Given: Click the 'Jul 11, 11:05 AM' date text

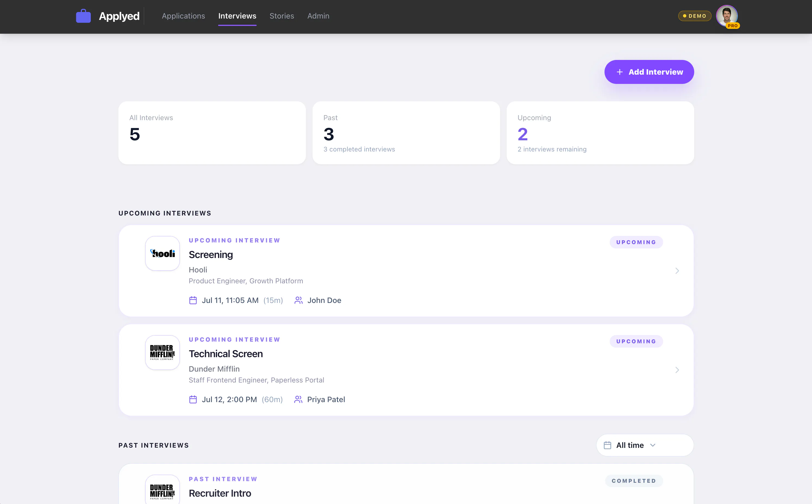Looking at the screenshot, I should pos(230,300).
